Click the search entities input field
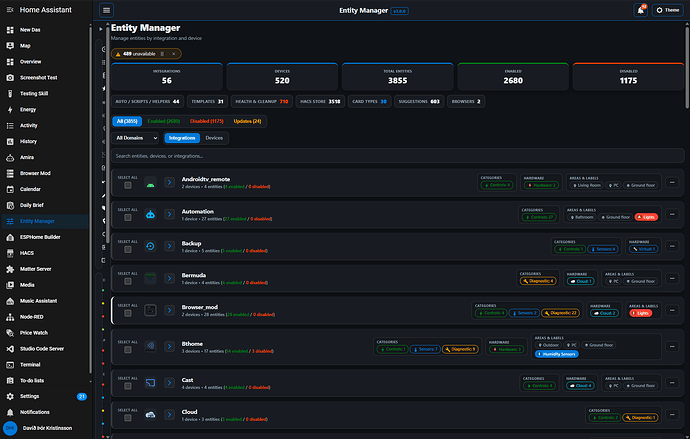This screenshot has width=690, height=439. (397, 156)
